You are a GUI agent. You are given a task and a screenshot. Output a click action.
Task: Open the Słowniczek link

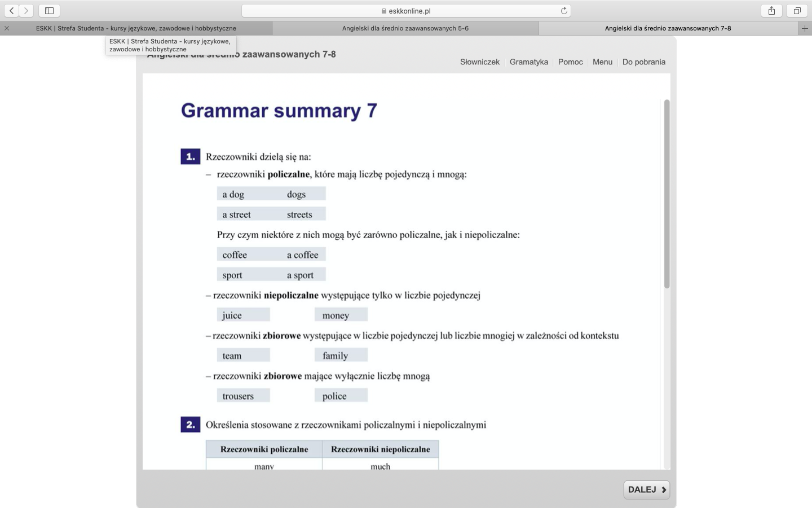pos(479,62)
